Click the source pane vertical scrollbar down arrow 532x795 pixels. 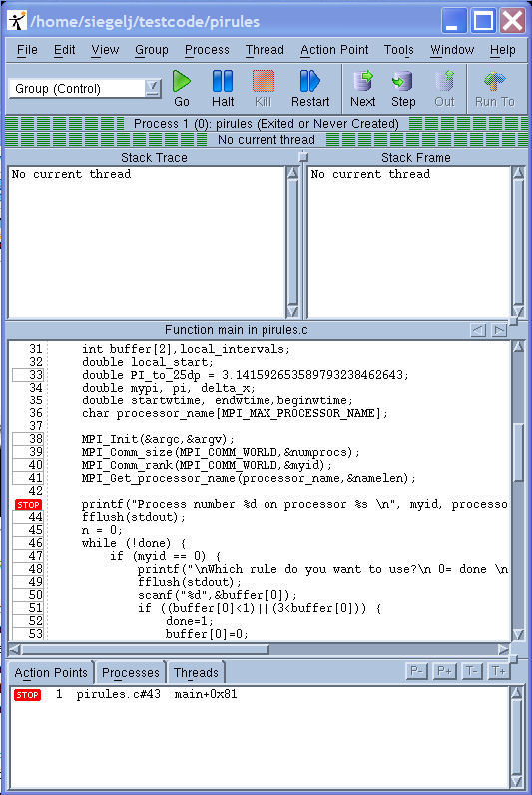pyautogui.click(x=518, y=635)
